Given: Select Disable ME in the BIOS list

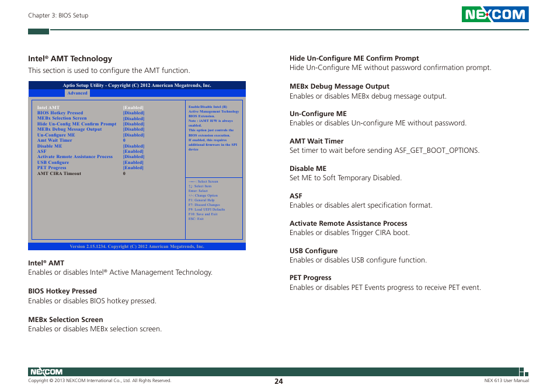Looking at the screenshot, I should (50, 146).
